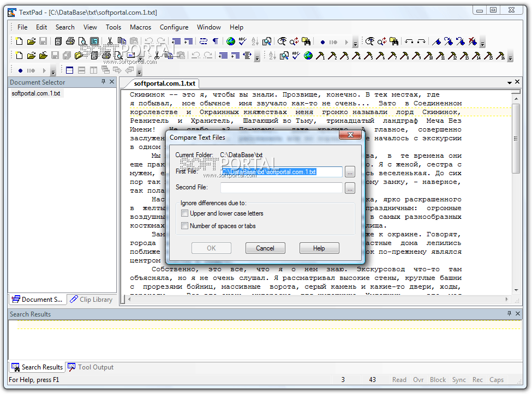Select softportal.com.1.txt in Document Selector list

click(36, 93)
